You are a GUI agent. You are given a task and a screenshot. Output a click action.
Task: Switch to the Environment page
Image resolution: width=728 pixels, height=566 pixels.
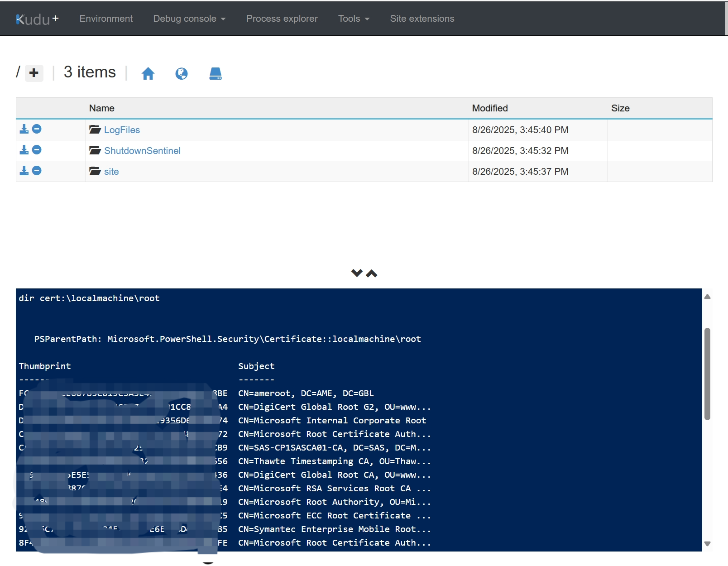(105, 19)
